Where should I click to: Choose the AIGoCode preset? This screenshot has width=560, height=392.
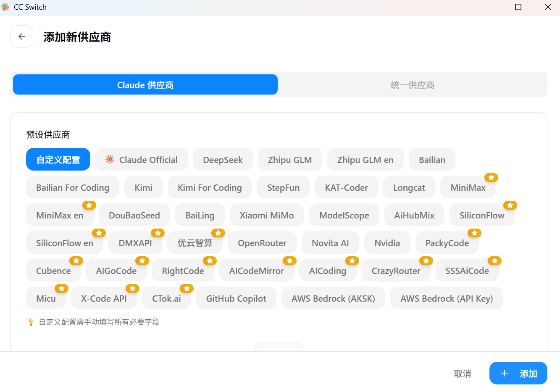tap(116, 270)
